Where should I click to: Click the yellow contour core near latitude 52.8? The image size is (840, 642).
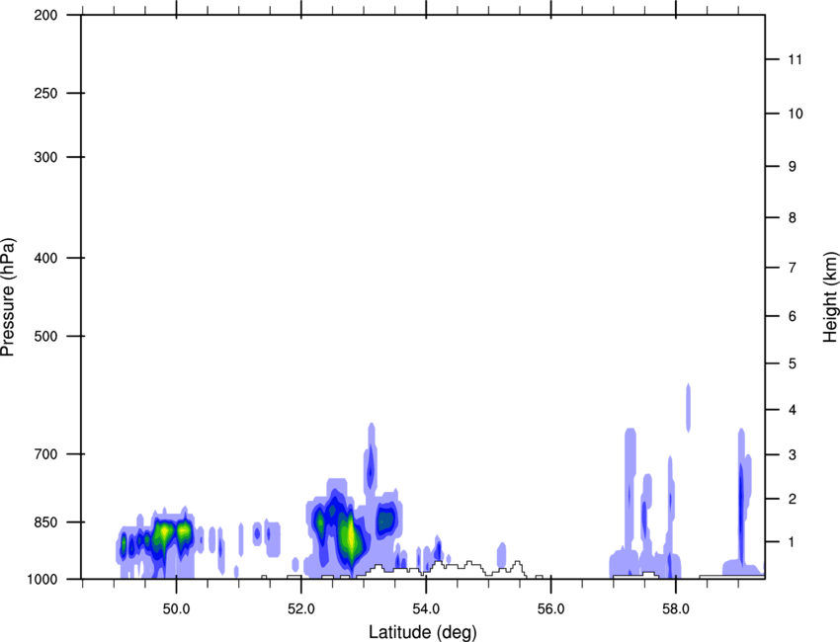[351, 537]
